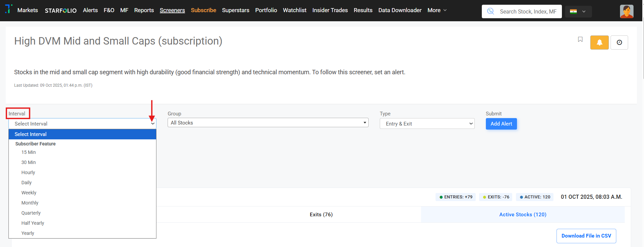Switch to Active Stocks (120) tab

coord(522,215)
